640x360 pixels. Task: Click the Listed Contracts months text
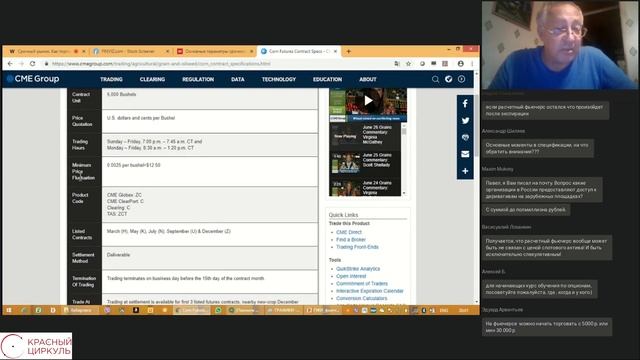click(x=169, y=231)
